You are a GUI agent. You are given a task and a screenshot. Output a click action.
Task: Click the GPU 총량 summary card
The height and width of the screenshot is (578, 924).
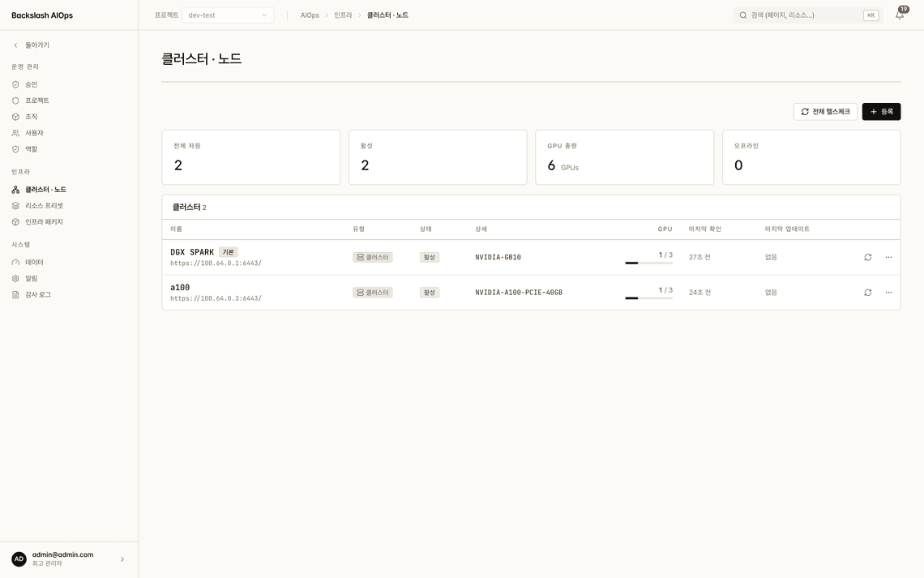(625, 157)
